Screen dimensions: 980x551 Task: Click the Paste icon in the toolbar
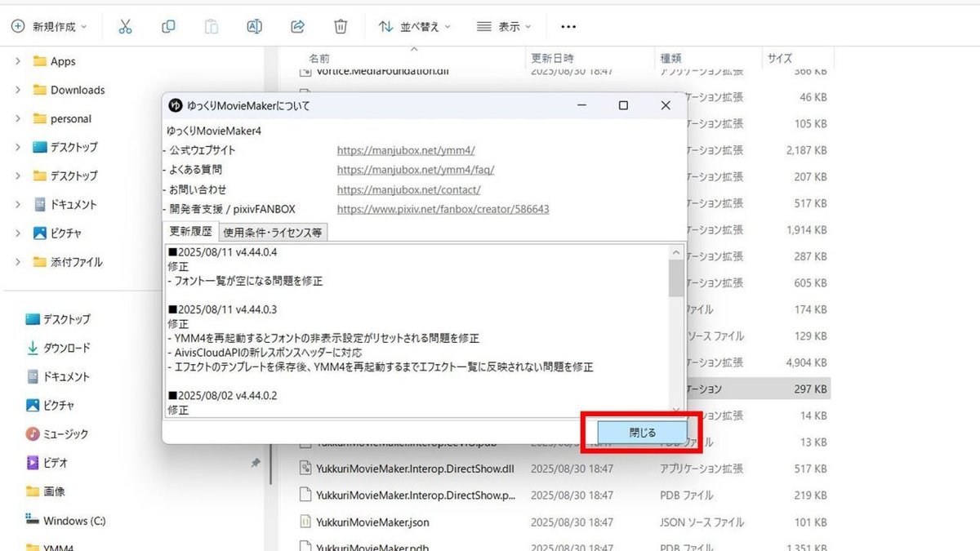pyautogui.click(x=211, y=26)
